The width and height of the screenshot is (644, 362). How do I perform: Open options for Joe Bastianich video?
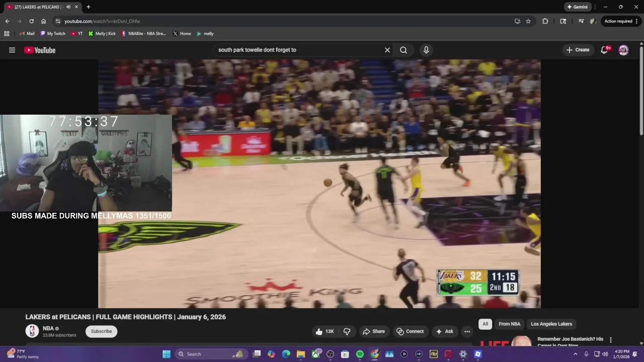(611, 340)
